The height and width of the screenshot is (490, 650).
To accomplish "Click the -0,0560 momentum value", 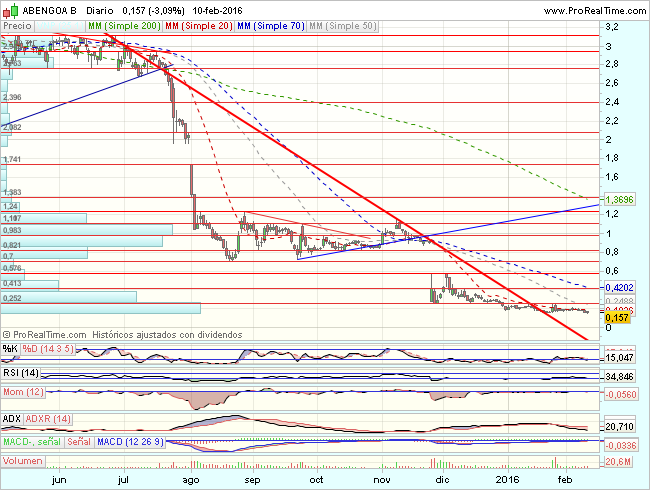I will (621, 394).
